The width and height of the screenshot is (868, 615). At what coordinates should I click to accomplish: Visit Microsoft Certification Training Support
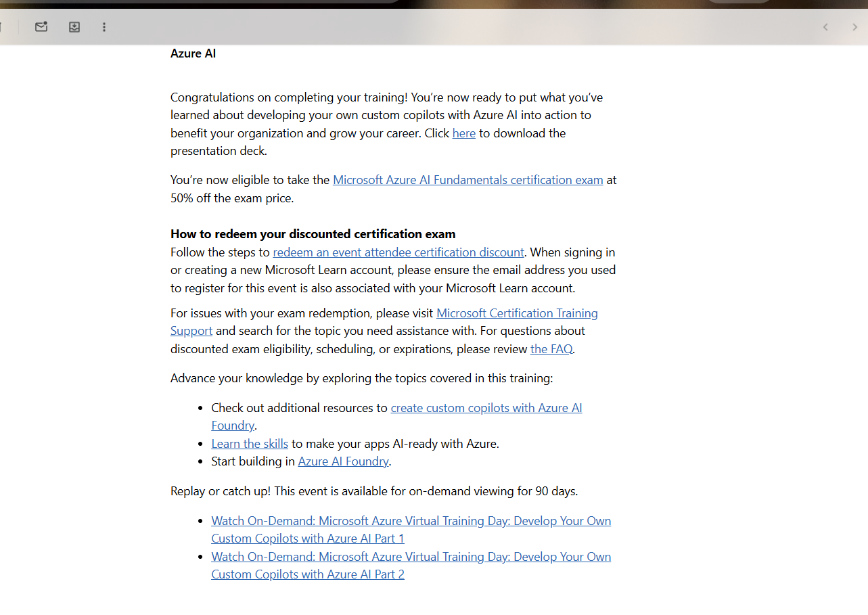click(x=517, y=313)
